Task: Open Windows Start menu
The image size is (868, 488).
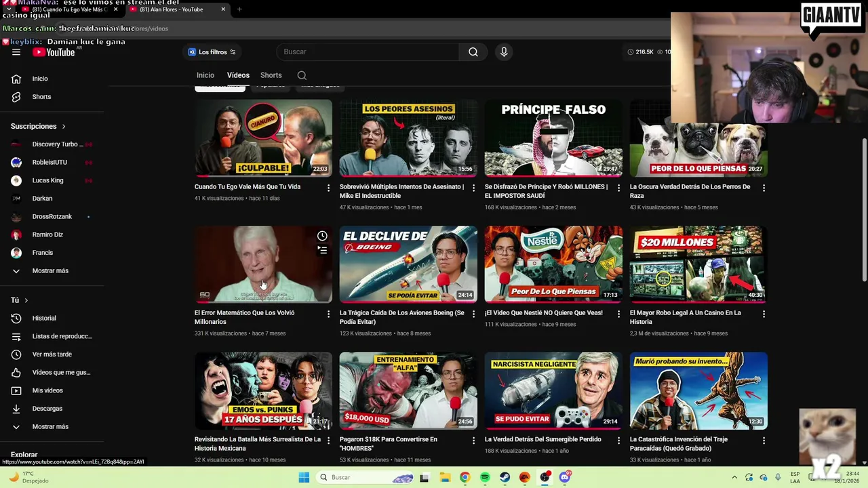Action: tap(304, 477)
